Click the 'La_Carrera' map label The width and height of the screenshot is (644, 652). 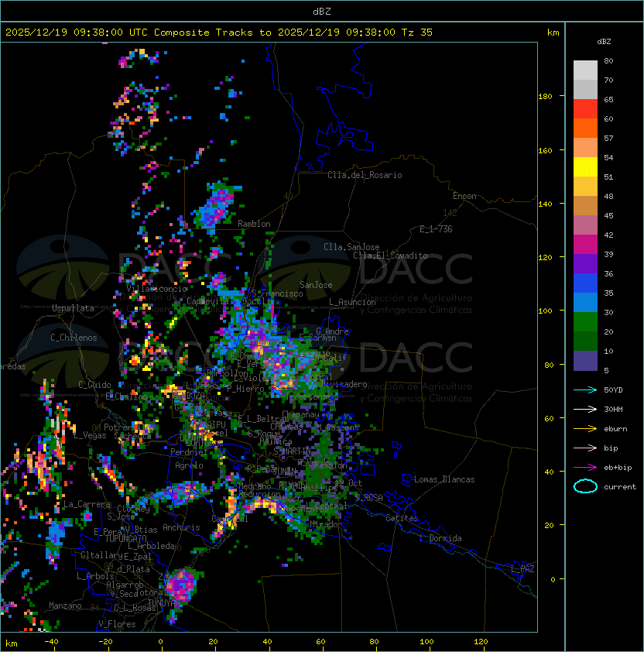pos(87,504)
